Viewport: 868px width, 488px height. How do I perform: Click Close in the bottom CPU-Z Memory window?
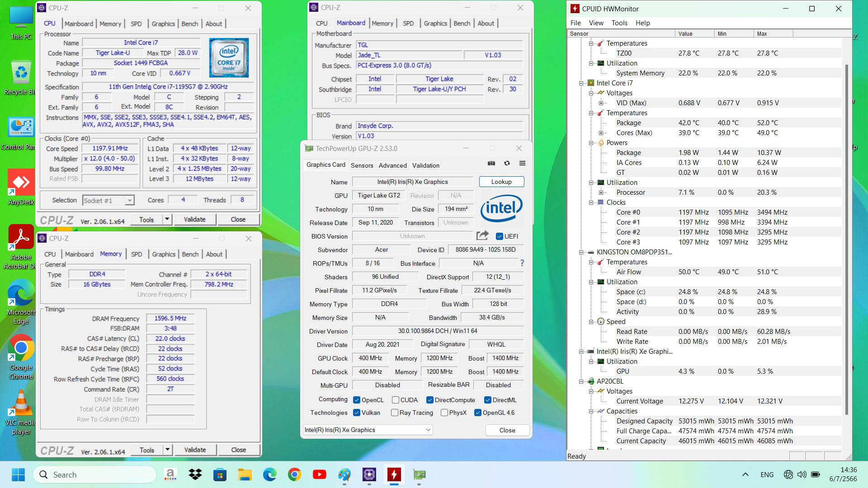pyautogui.click(x=238, y=450)
